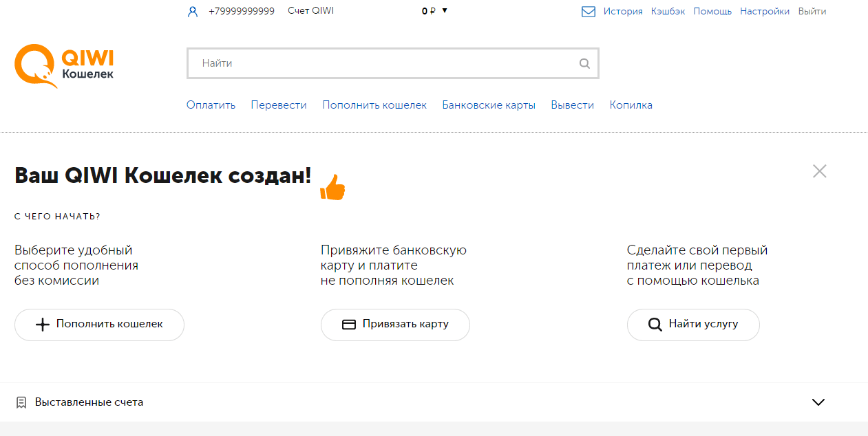Viewport: 868px width, 436px height.
Task: Open the envelope messages icon
Action: (589, 12)
